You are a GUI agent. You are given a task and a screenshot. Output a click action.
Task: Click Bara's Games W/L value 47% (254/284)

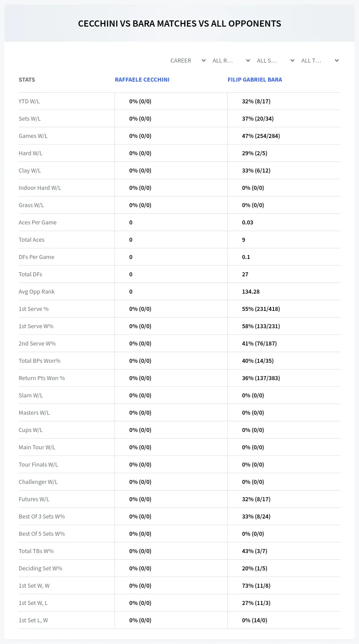pos(261,136)
